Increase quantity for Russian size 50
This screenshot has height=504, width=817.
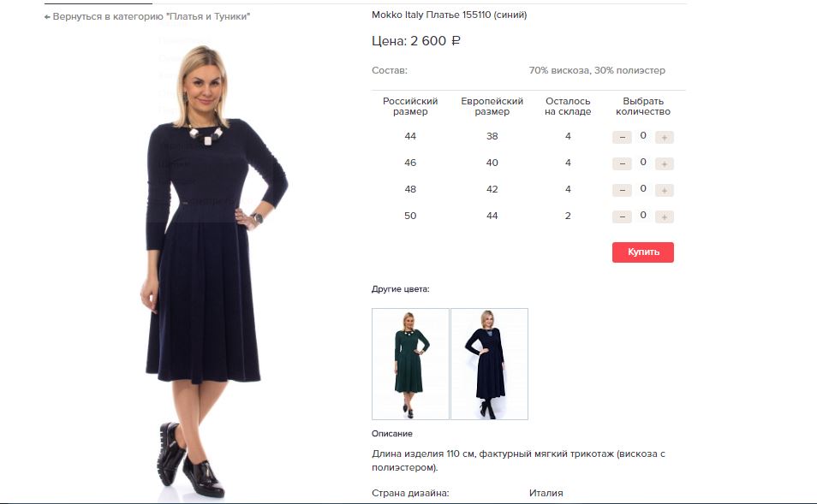point(665,217)
